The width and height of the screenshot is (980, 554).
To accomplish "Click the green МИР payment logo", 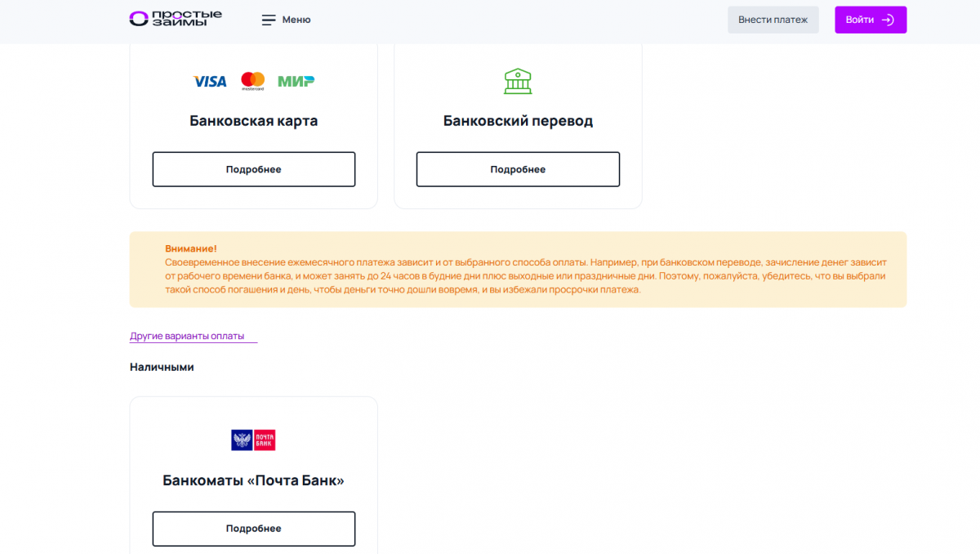I will 296,81.
